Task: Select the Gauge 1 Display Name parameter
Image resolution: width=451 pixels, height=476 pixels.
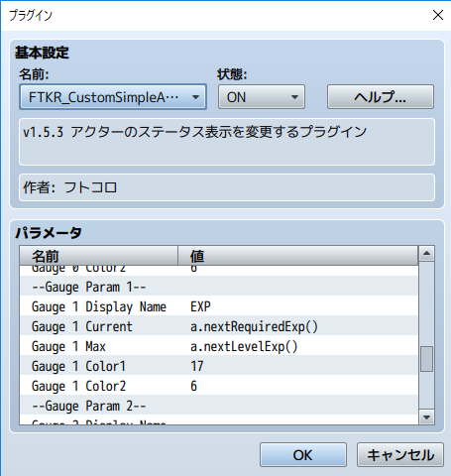Action: [x=99, y=306]
